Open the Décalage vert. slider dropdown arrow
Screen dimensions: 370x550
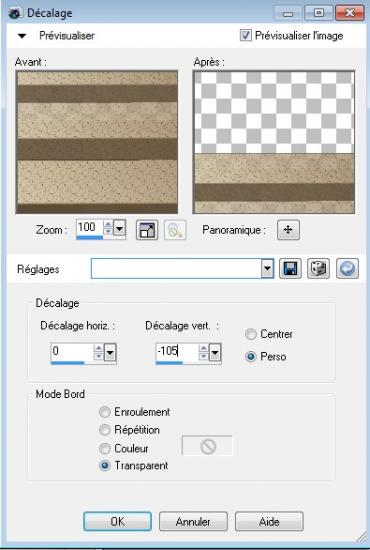pyautogui.click(x=215, y=353)
